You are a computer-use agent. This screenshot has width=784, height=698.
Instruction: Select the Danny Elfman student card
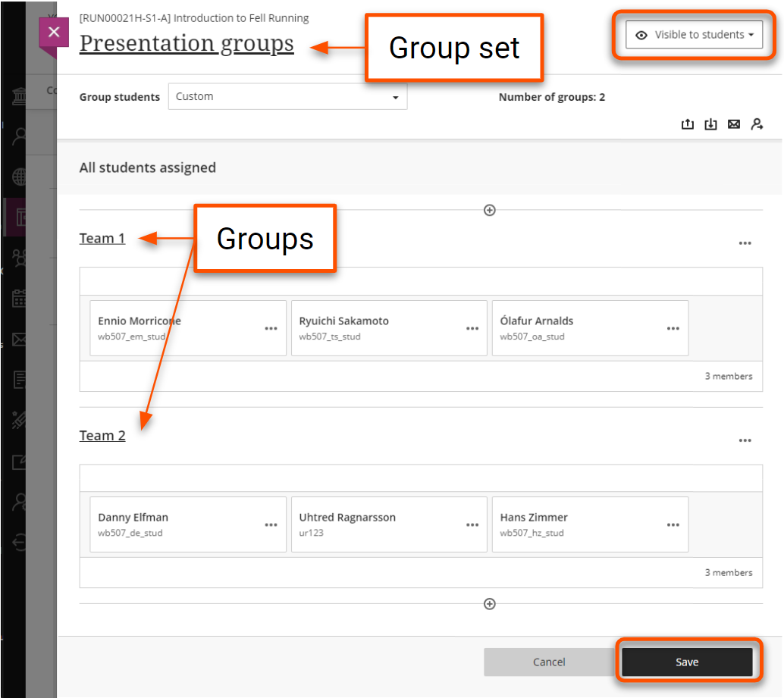(x=174, y=524)
